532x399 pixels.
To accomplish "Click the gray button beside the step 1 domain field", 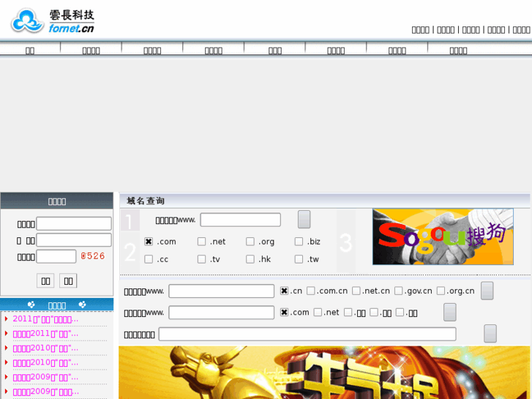I will [304, 220].
